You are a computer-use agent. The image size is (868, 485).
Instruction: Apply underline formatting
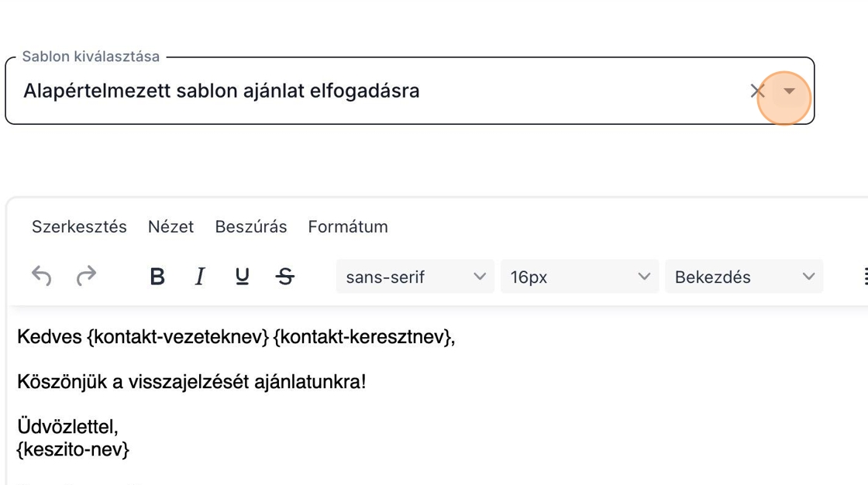pyautogui.click(x=243, y=277)
